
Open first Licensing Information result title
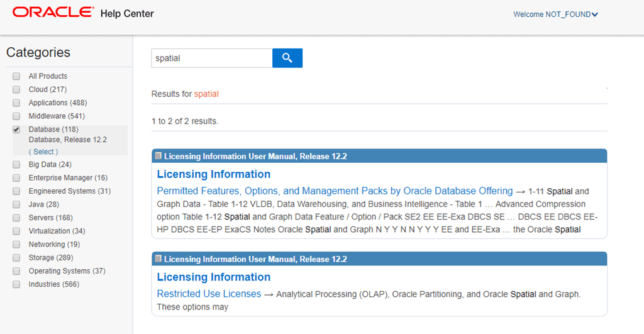click(x=214, y=174)
